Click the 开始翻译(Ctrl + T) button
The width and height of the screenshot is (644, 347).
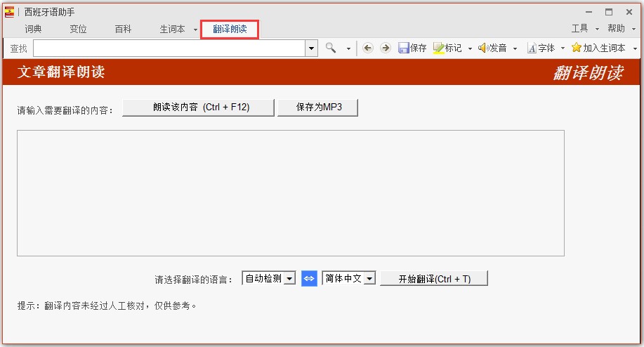coord(434,279)
